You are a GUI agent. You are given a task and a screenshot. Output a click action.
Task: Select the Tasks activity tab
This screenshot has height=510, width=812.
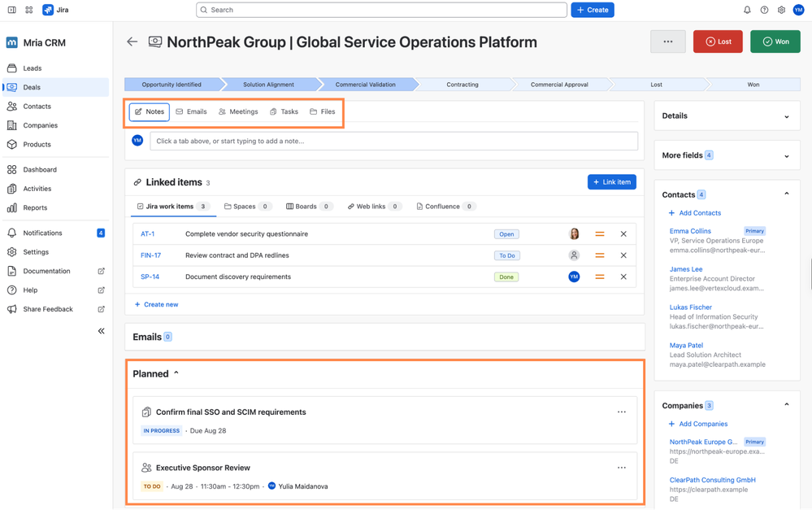[x=284, y=111]
